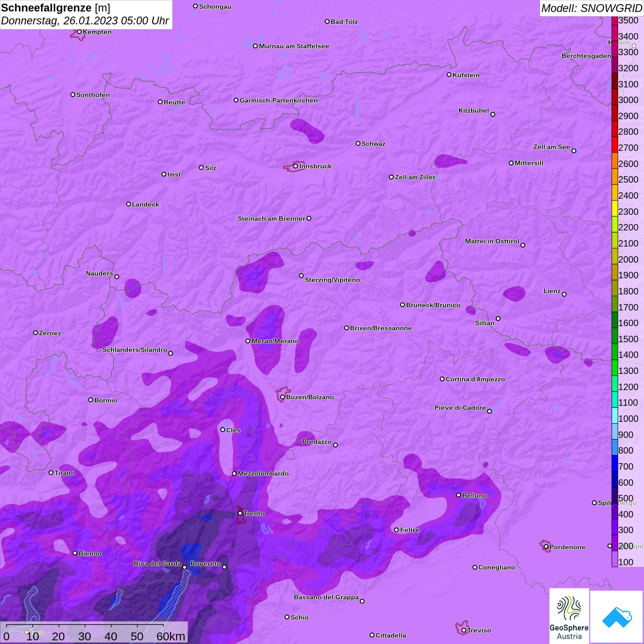The width and height of the screenshot is (644, 644).
Task: Click the Mezzolombardo label
Action: pyautogui.click(x=263, y=473)
